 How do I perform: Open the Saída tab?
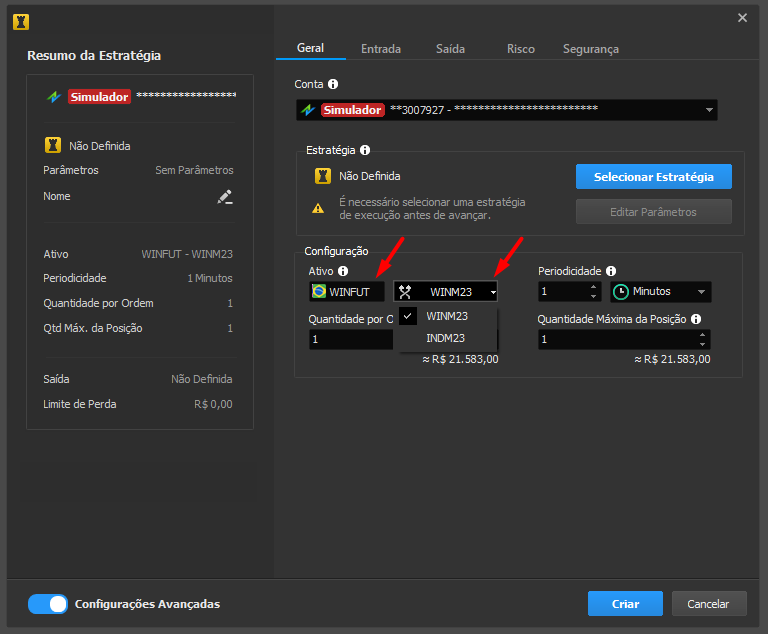451,49
